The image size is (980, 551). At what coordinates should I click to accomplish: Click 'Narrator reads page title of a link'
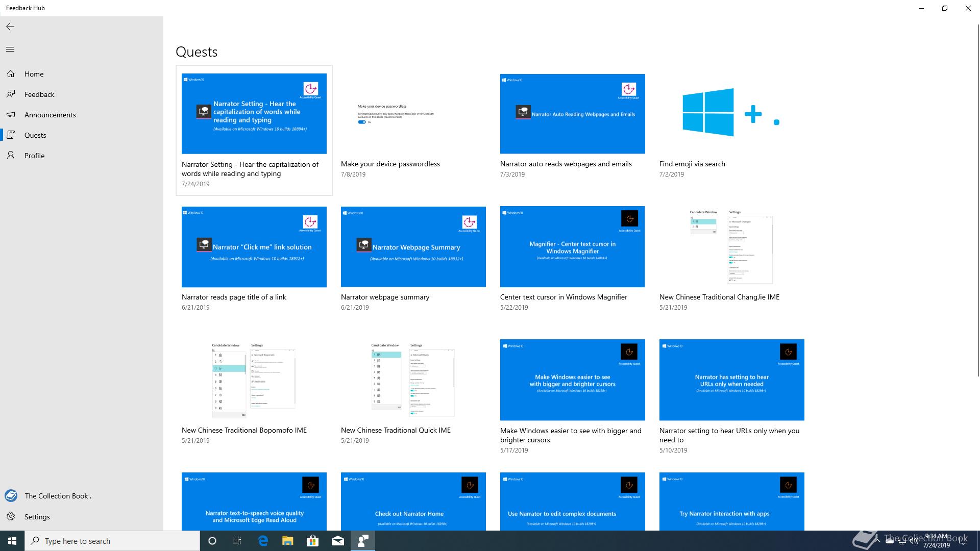point(234,297)
